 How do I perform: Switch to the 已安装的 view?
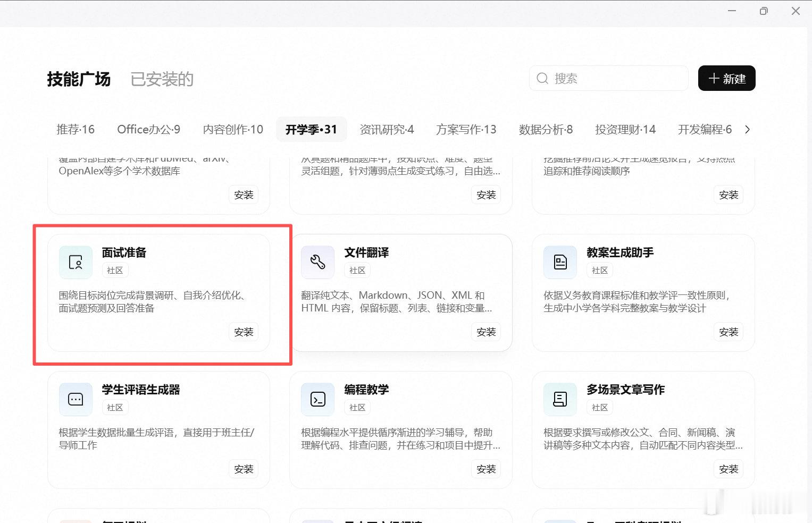pos(162,79)
